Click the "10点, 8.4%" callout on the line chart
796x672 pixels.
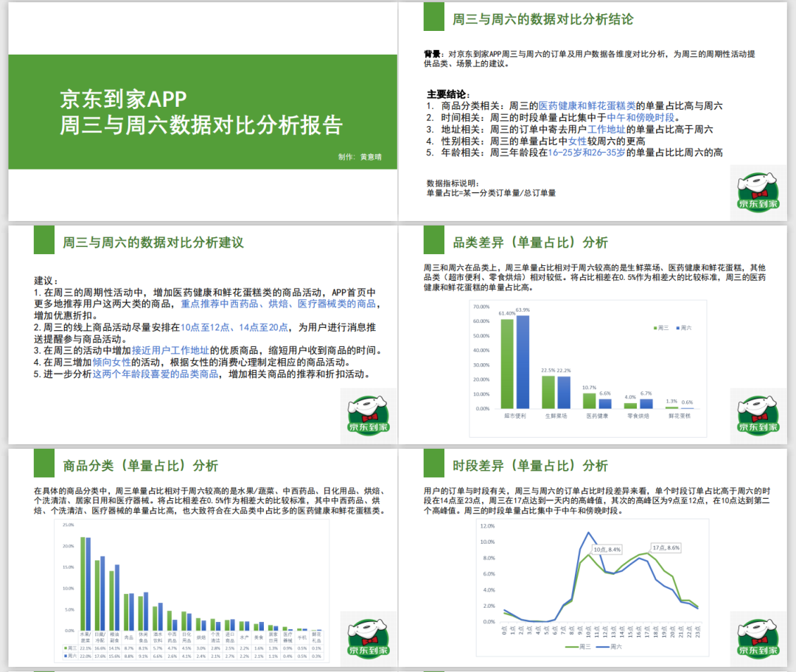click(x=607, y=549)
